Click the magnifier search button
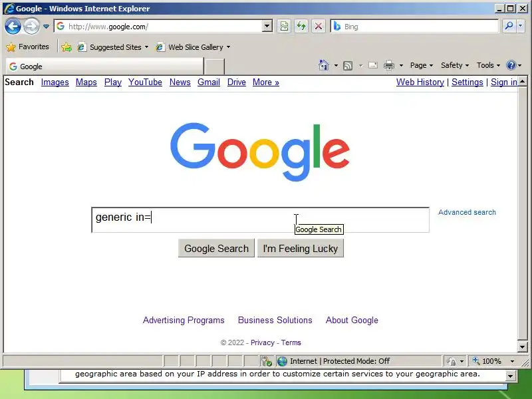Viewport: 532px width, 399px height. coord(509,26)
